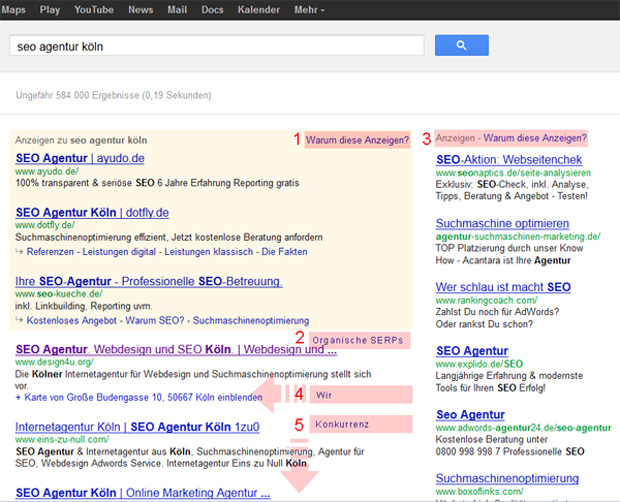This screenshot has height=502, width=620.
Task: Click 'Warum diese Anzeigen?' in right column
Action: tap(535, 138)
